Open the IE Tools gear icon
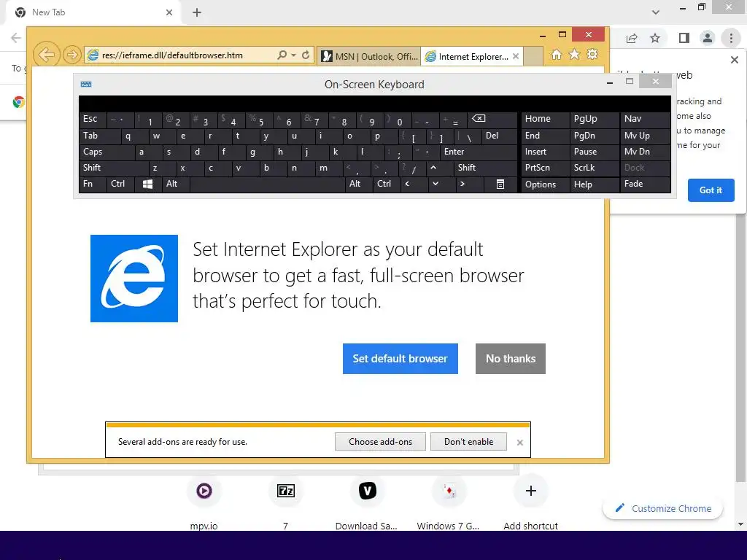Image resolution: width=747 pixels, height=560 pixels. pos(592,54)
